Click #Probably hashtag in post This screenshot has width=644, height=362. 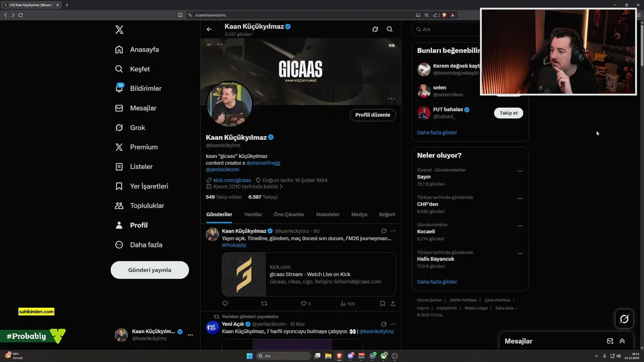[x=234, y=245]
